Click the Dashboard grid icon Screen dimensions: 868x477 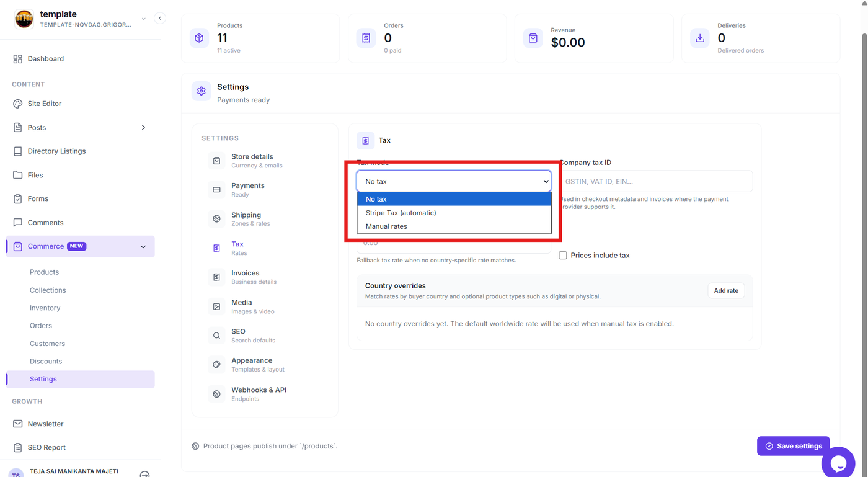[x=17, y=59]
